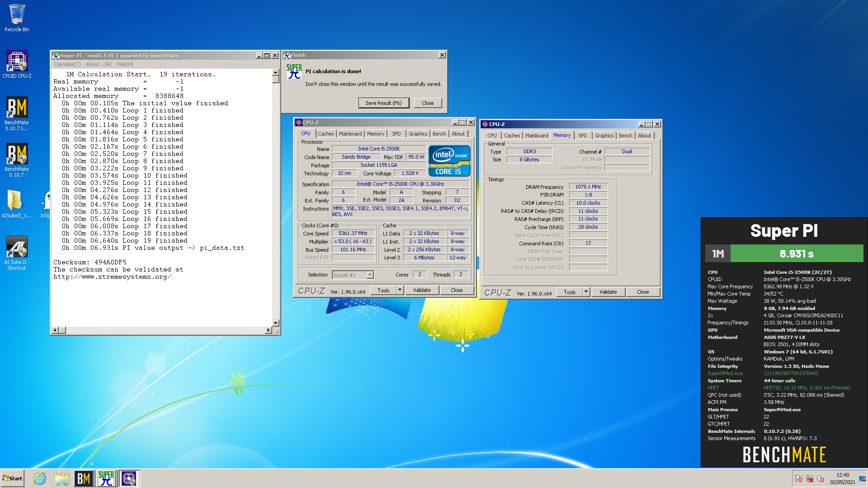Switch to Mainboard tab in left CPU-Z window
Screen dimensions: 868x488
point(350,134)
